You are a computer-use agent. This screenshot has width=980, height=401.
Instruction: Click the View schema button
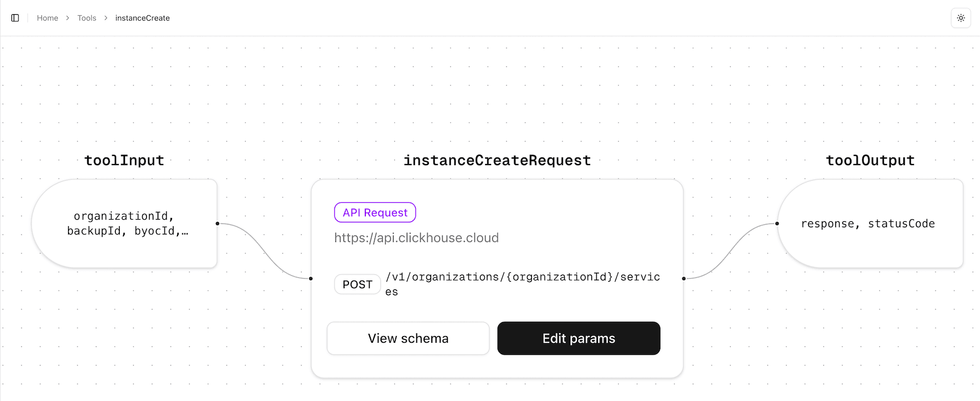408,338
